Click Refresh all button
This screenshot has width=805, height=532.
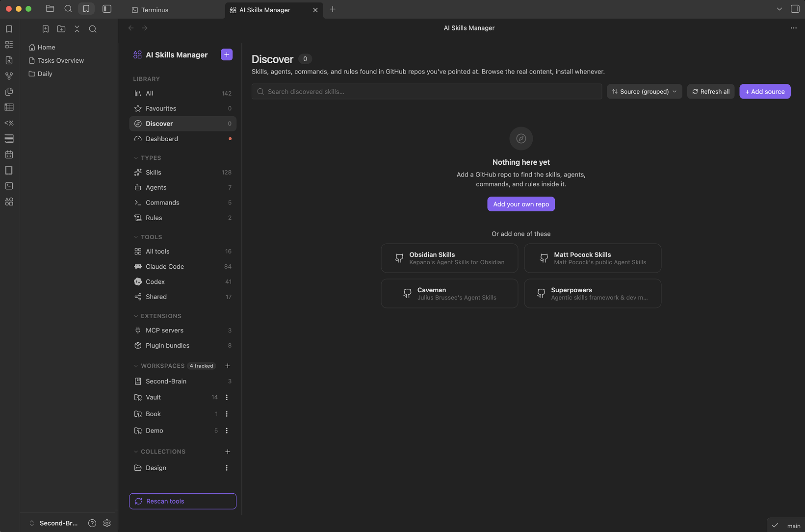[711, 92]
